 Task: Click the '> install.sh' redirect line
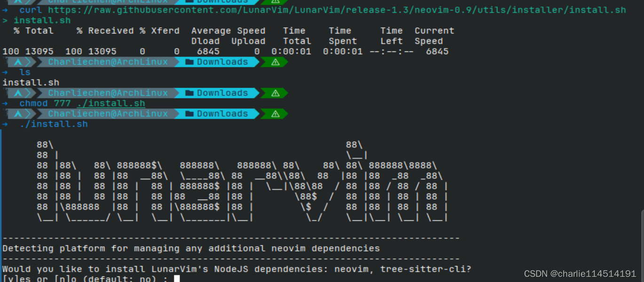(37, 20)
